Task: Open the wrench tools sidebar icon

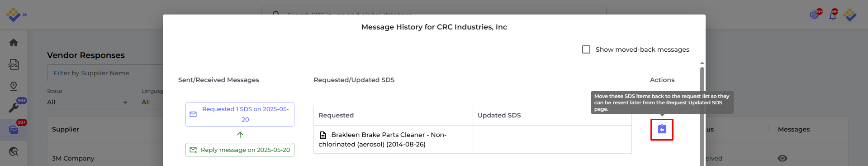Action: pos(14,108)
